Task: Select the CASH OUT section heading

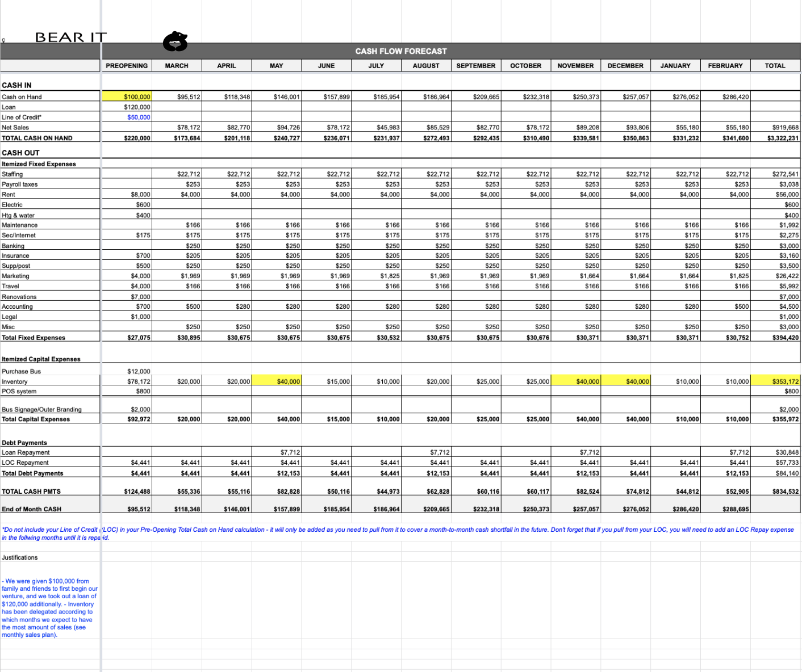Action: pyautogui.click(x=20, y=153)
